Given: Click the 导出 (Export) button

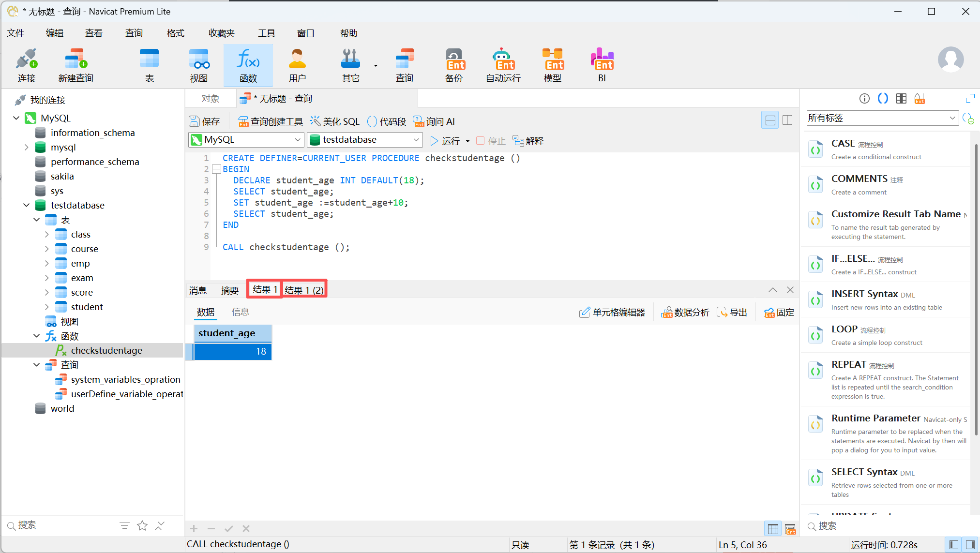Looking at the screenshot, I should [x=732, y=313].
